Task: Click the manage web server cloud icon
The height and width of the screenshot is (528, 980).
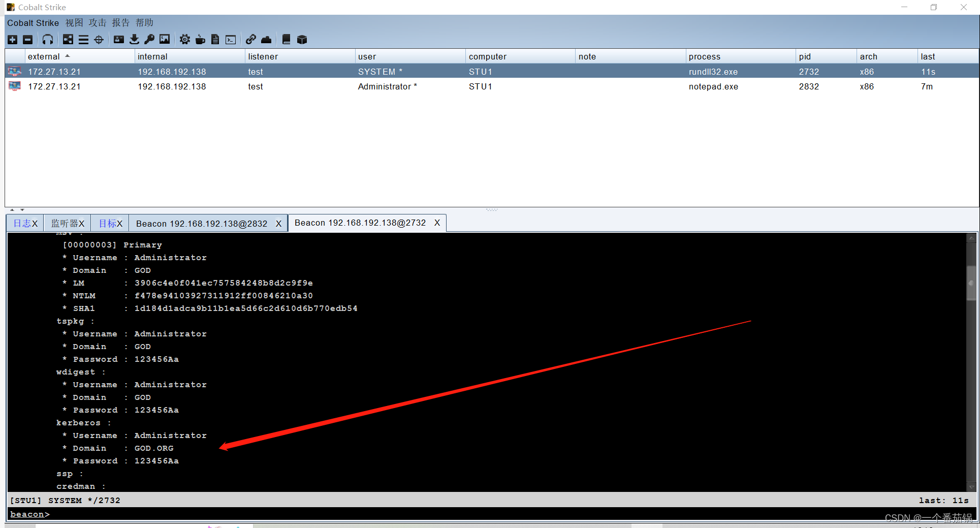Action: coord(266,40)
